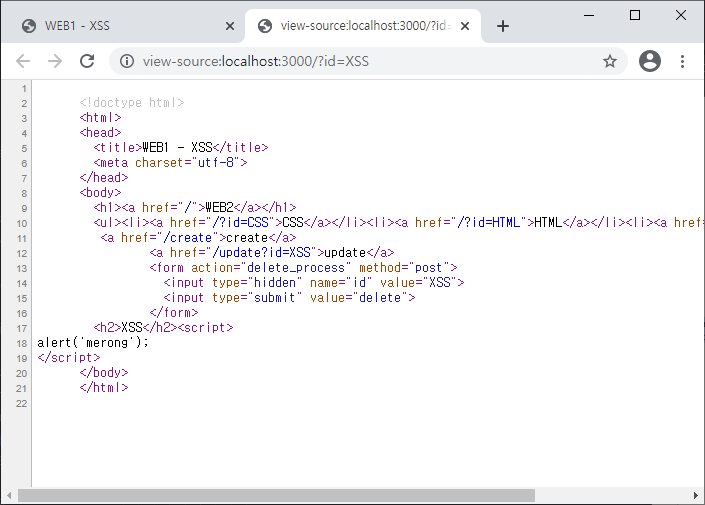Bookmark this page with the star icon

(610, 61)
